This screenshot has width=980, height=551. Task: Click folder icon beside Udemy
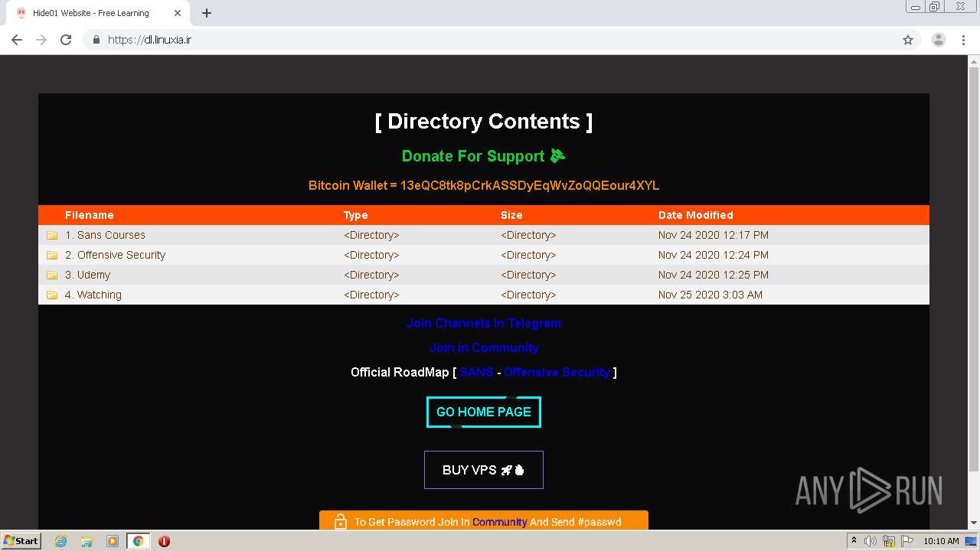(52, 275)
